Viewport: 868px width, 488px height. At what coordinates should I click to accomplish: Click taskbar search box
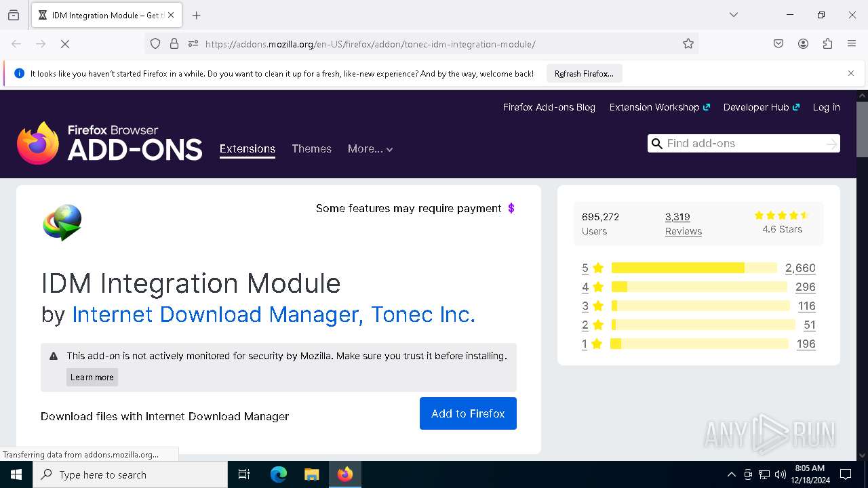point(130,474)
